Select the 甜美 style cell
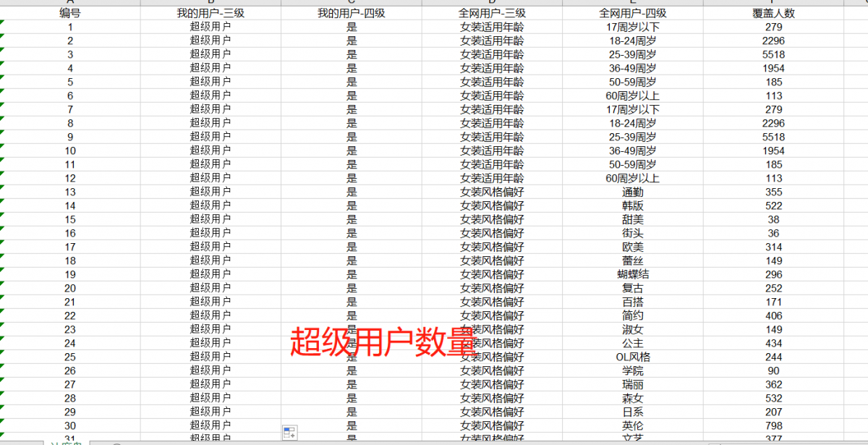 tap(633, 219)
